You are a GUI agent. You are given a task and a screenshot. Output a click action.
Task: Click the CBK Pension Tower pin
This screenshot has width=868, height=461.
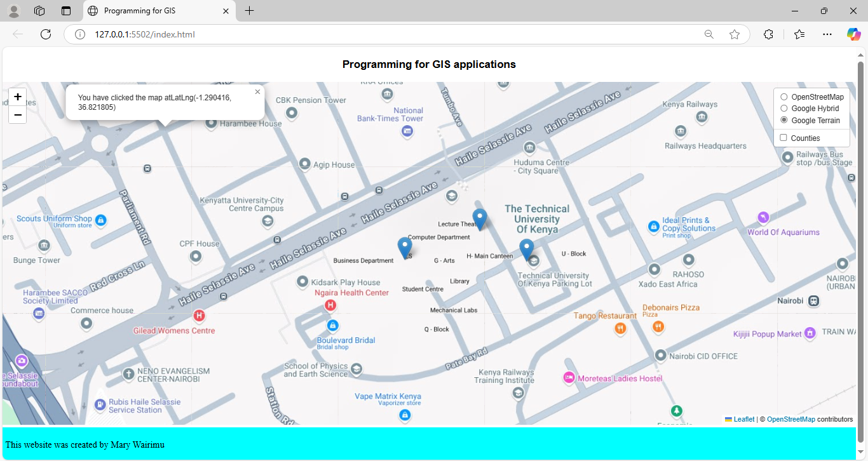(x=292, y=113)
